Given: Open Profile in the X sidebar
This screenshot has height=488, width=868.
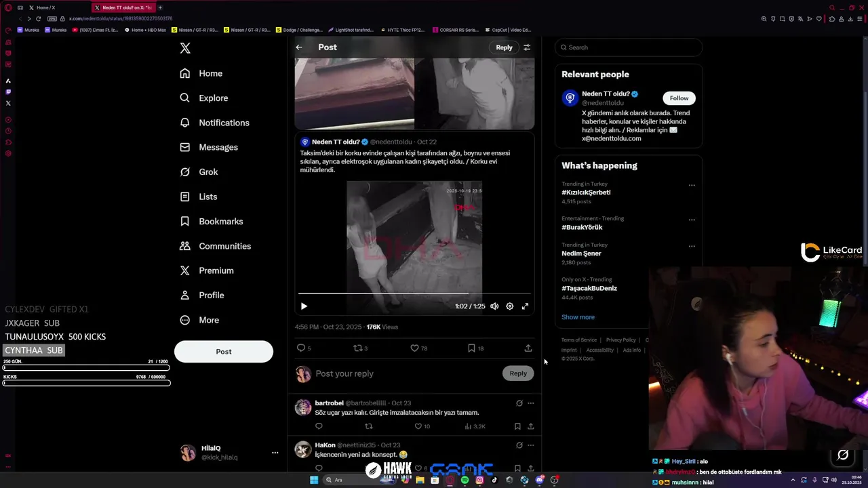Looking at the screenshot, I should pyautogui.click(x=201, y=296).
